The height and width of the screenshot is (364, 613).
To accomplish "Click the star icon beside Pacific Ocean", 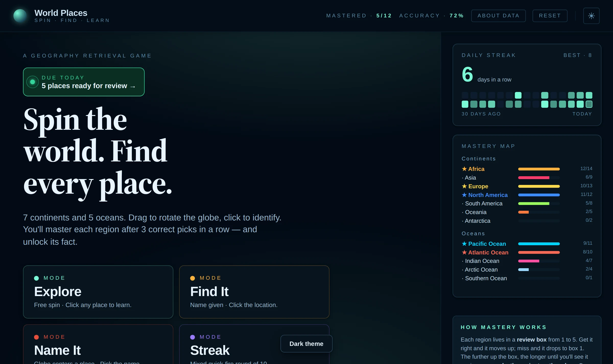I will click(x=464, y=244).
